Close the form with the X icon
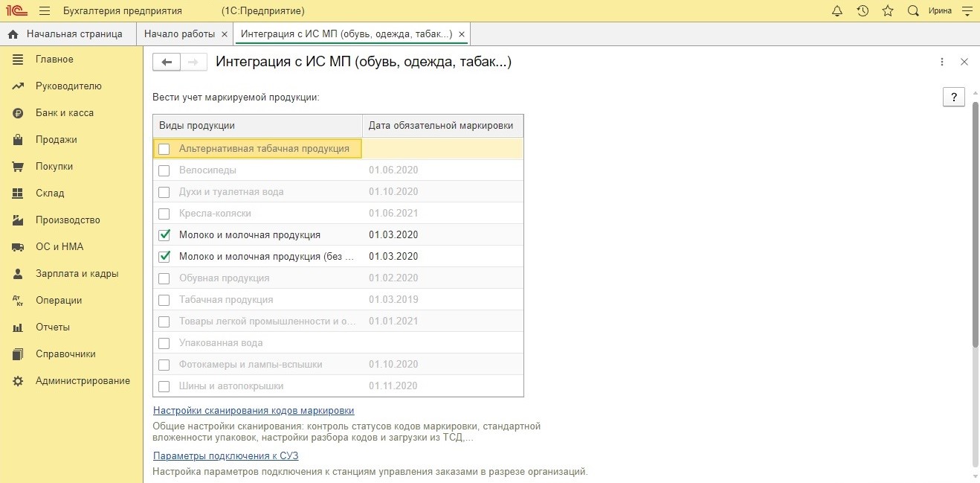The image size is (980, 483). [x=964, y=63]
